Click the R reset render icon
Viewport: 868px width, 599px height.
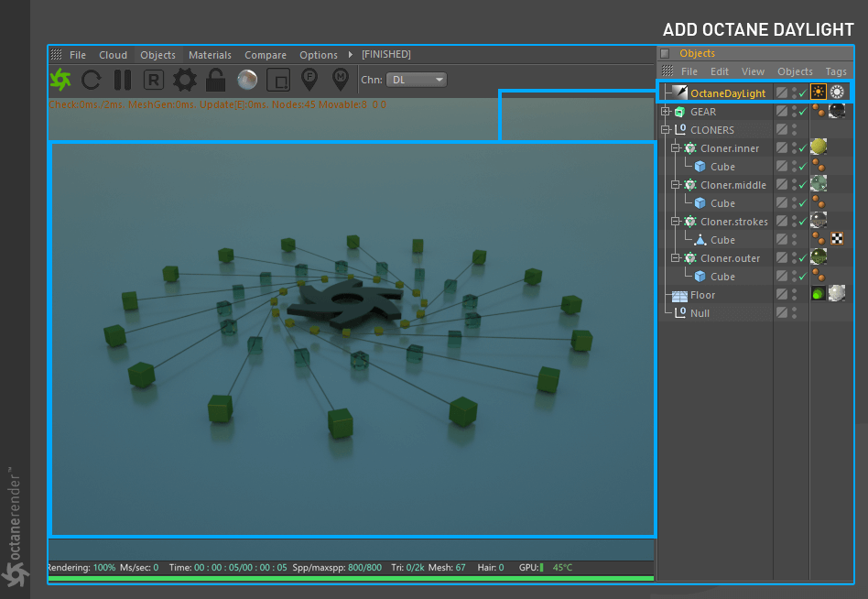point(153,80)
